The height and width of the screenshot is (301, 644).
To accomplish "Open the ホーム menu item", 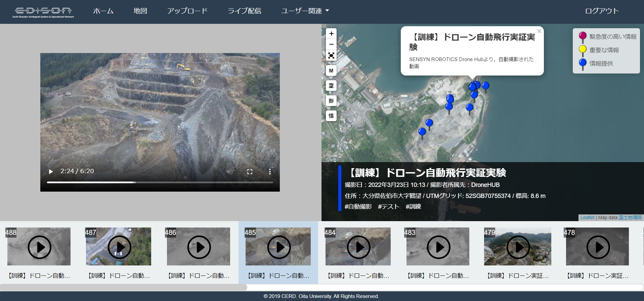I will click(103, 11).
